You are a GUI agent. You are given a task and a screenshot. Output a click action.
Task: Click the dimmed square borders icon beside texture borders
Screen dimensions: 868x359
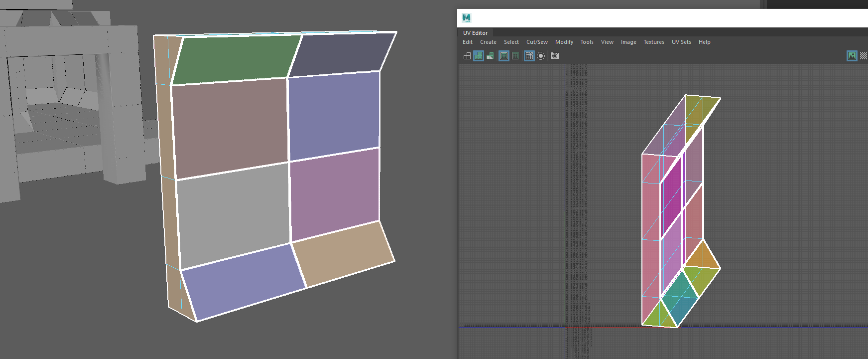coord(515,56)
